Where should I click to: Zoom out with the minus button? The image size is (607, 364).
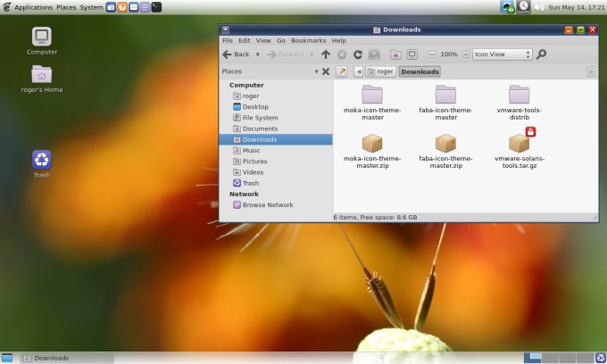coord(432,54)
